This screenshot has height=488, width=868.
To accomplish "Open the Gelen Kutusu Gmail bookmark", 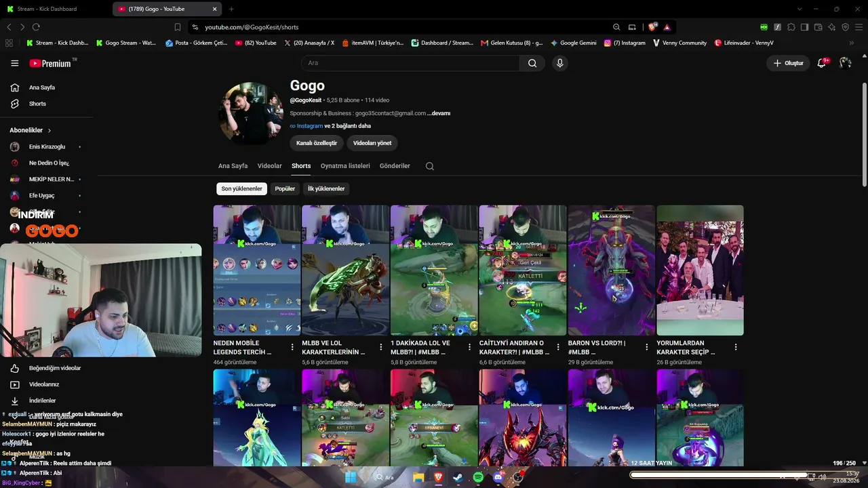I will (511, 43).
